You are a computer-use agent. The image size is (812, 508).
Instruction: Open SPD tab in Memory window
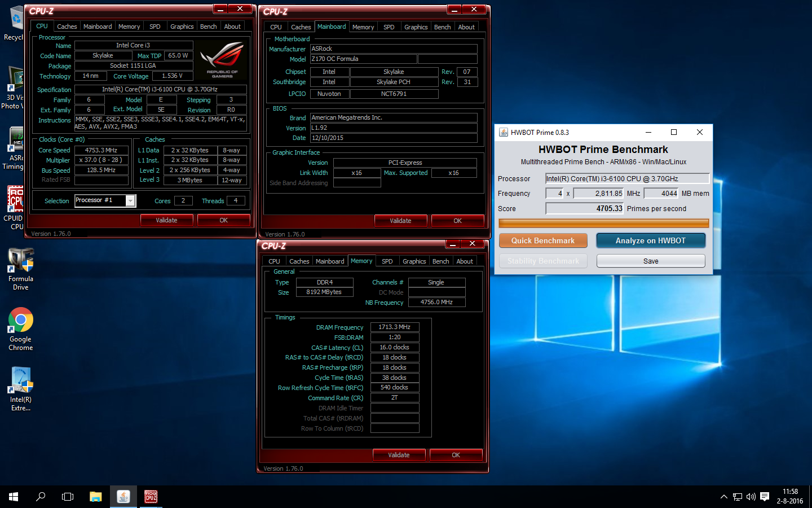tap(387, 261)
